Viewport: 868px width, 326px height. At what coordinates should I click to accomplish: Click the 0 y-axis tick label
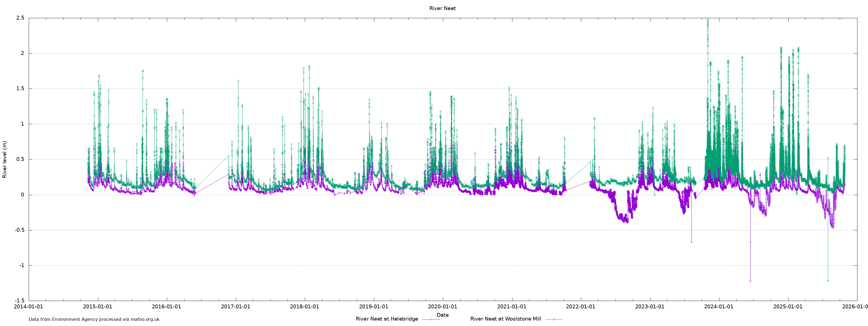(23, 195)
